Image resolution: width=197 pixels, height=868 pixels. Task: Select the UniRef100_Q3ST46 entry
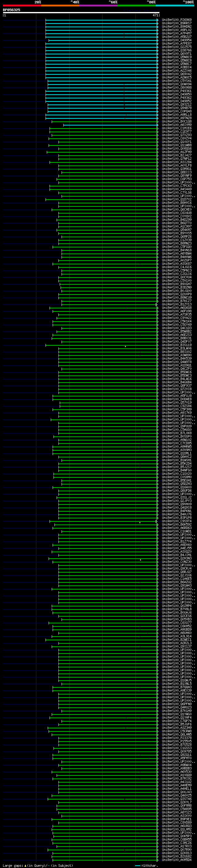(176, 799)
